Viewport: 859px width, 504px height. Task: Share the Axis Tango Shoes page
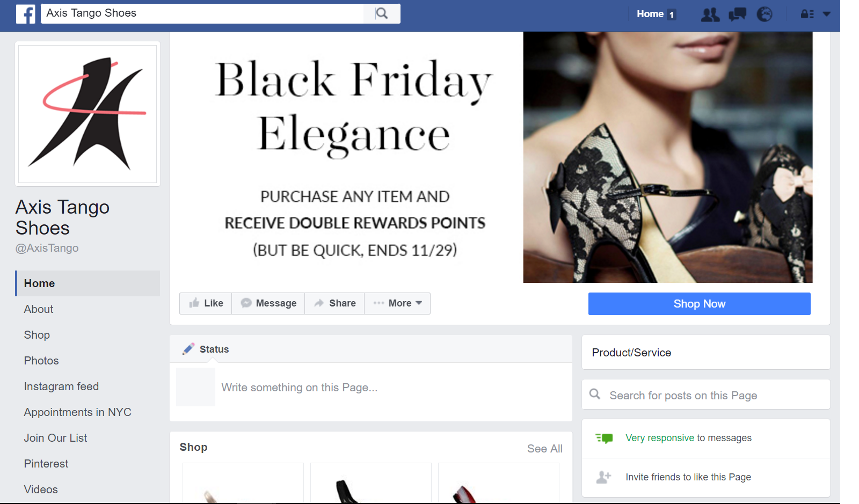[x=334, y=303]
